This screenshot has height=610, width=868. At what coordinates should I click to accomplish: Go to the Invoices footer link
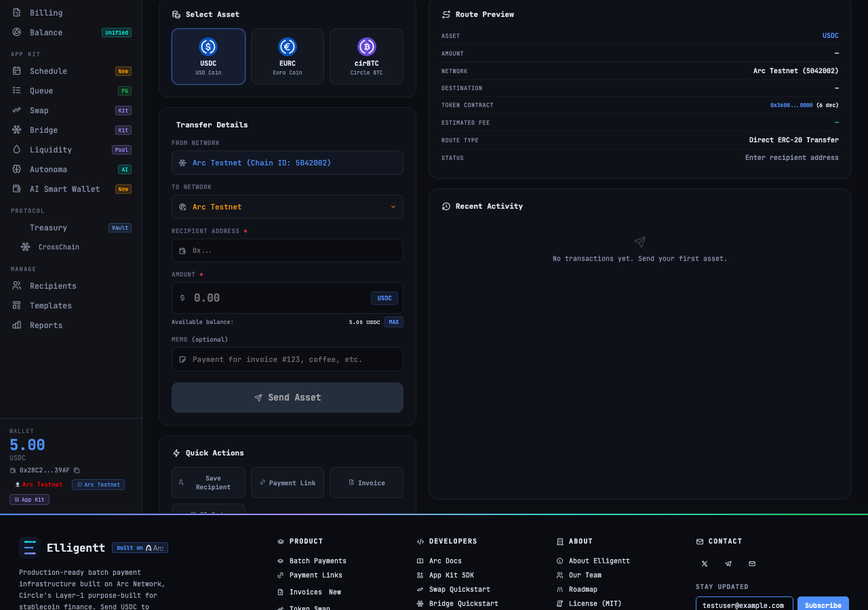tap(306, 592)
